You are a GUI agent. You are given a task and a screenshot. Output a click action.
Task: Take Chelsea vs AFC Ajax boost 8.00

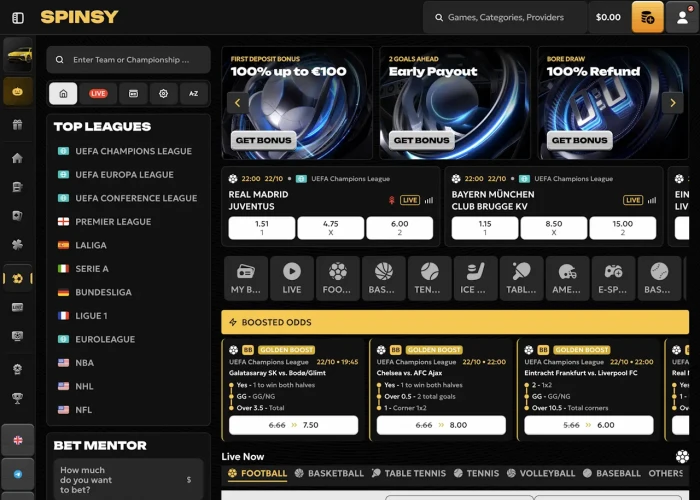[x=441, y=425]
